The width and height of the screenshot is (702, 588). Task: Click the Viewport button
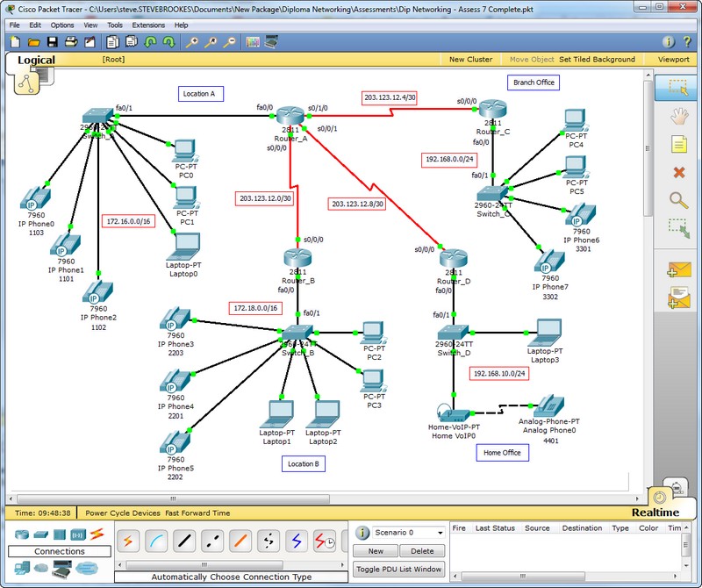tap(673, 59)
